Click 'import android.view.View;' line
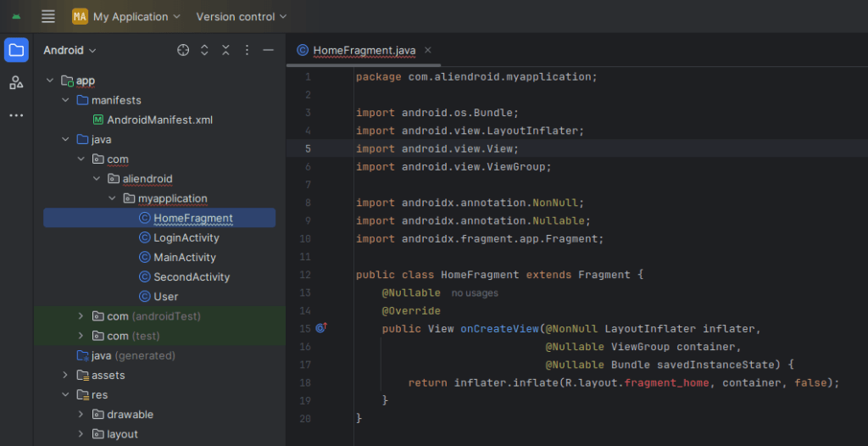The height and width of the screenshot is (446, 868). (x=437, y=149)
